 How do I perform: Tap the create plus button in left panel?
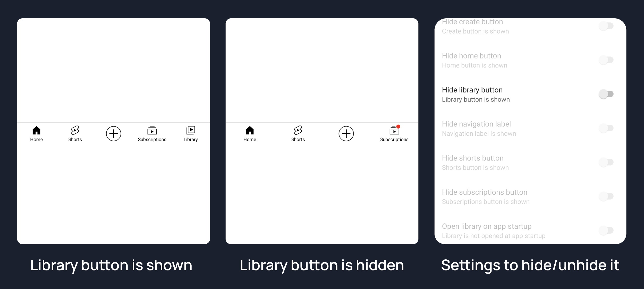pyautogui.click(x=114, y=134)
